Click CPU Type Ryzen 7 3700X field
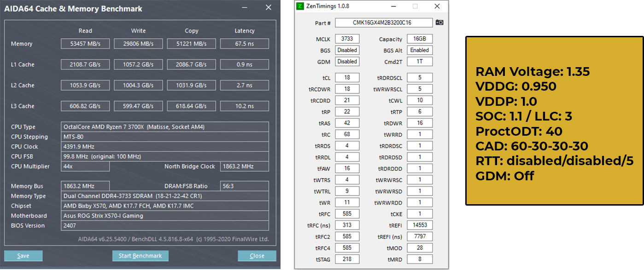 coord(165,127)
